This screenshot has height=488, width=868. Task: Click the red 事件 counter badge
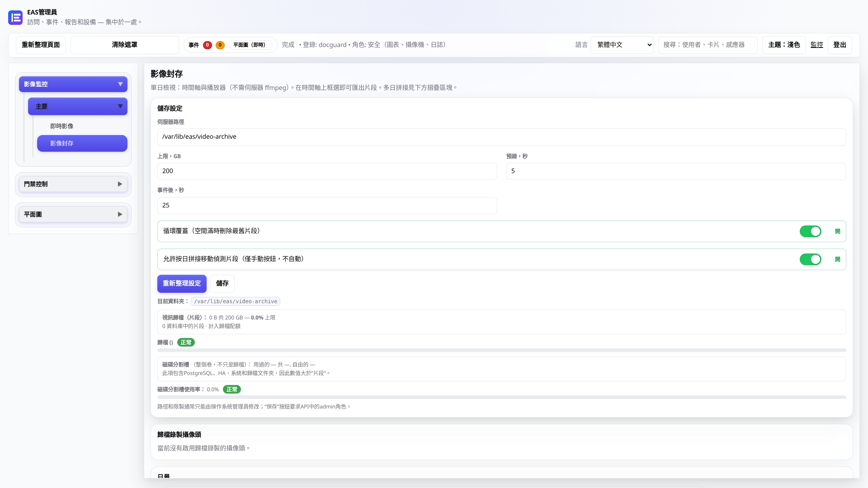[207, 45]
